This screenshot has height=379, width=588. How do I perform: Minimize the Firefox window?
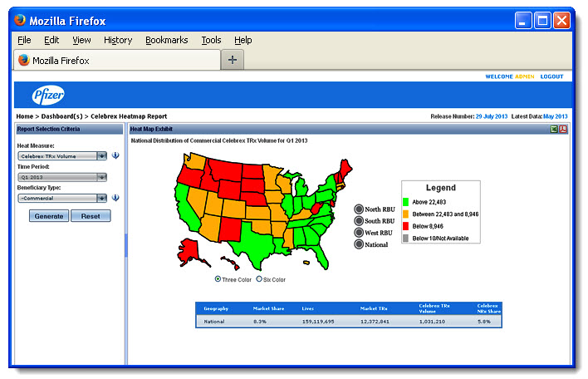tap(523, 20)
